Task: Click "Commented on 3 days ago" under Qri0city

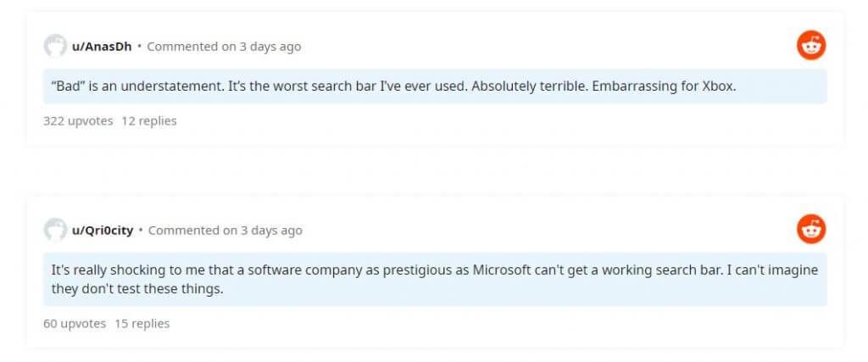Action: (x=225, y=231)
